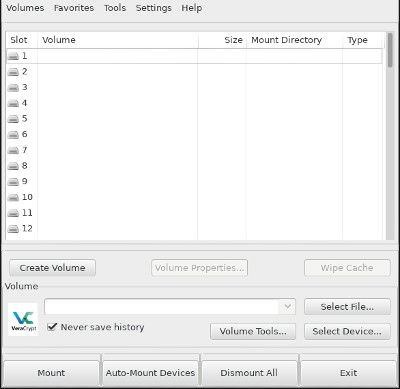Click the Type column header
400x389 pixels.
coord(363,40)
